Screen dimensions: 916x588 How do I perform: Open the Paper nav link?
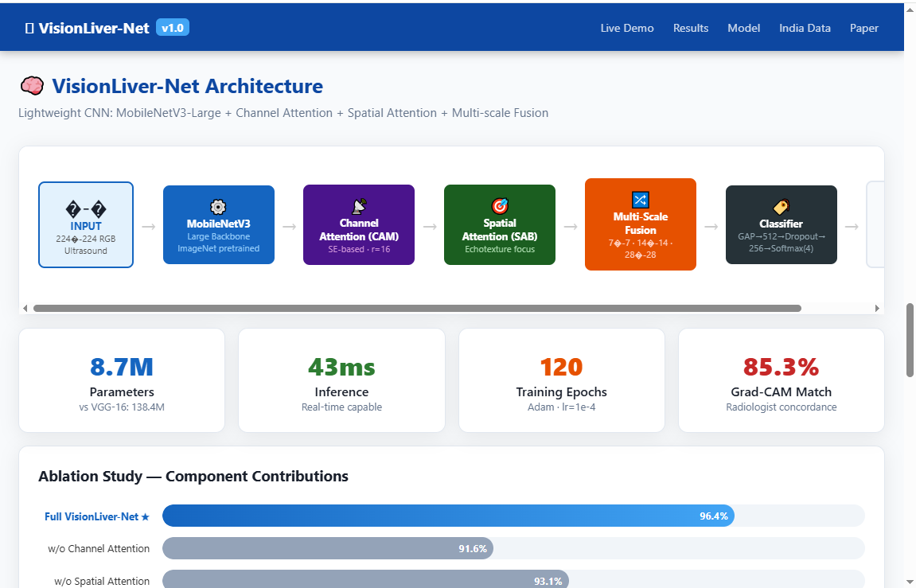(864, 28)
